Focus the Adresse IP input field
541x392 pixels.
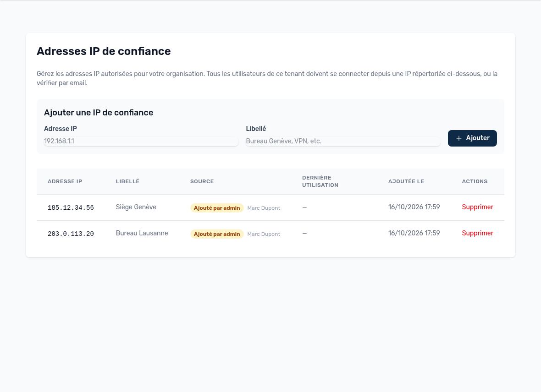tap(141, 141)
